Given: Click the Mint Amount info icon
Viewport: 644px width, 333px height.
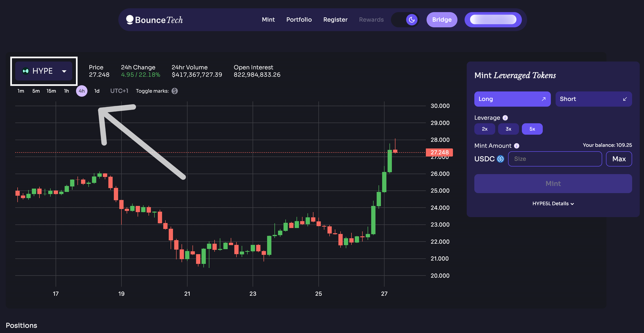Looking at the screenshot, I should [516, 146].
